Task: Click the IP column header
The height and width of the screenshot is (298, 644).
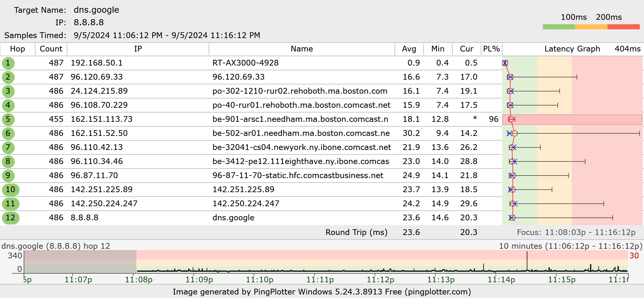Action: (x=138, y=49)
